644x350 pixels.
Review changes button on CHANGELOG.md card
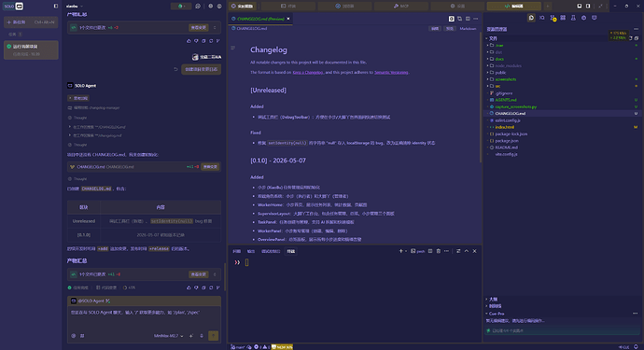(x=210, y=167)
